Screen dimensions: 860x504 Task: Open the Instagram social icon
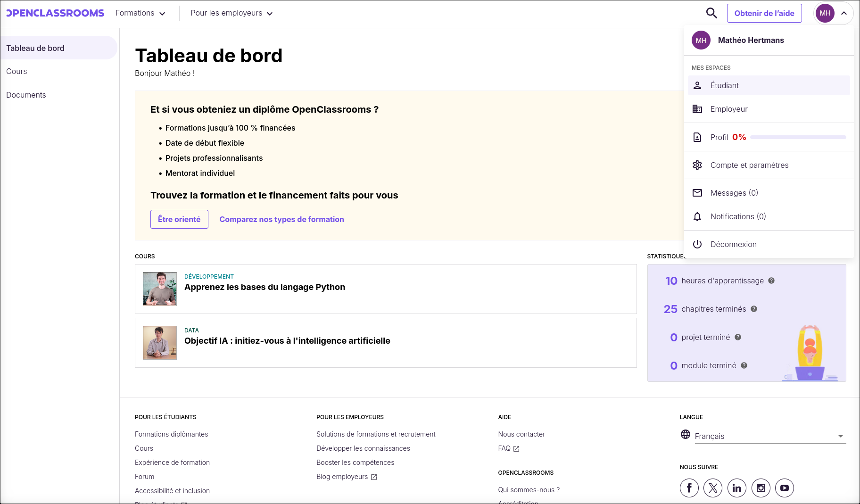tap(761, 488)
